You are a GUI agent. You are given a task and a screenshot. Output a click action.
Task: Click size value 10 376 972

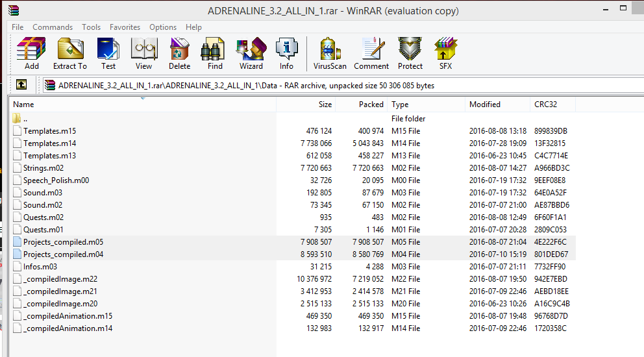coord(314,278)
